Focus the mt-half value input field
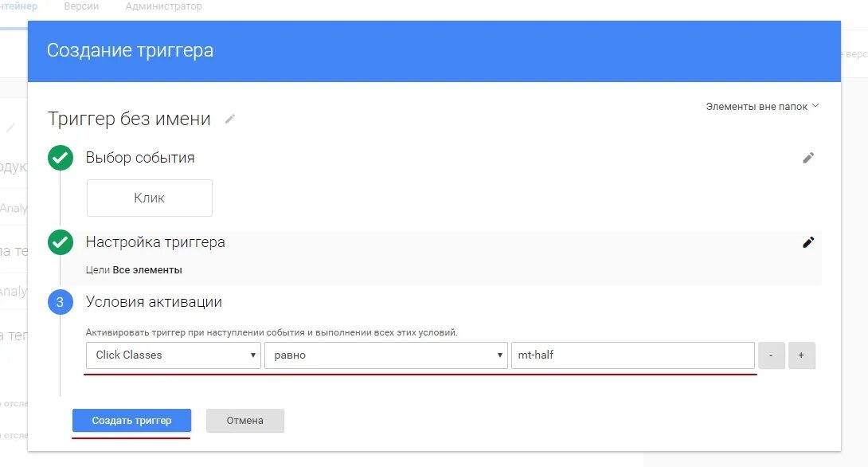The width and height of the screenshot is (868, 467). click(x=633, y=355)
